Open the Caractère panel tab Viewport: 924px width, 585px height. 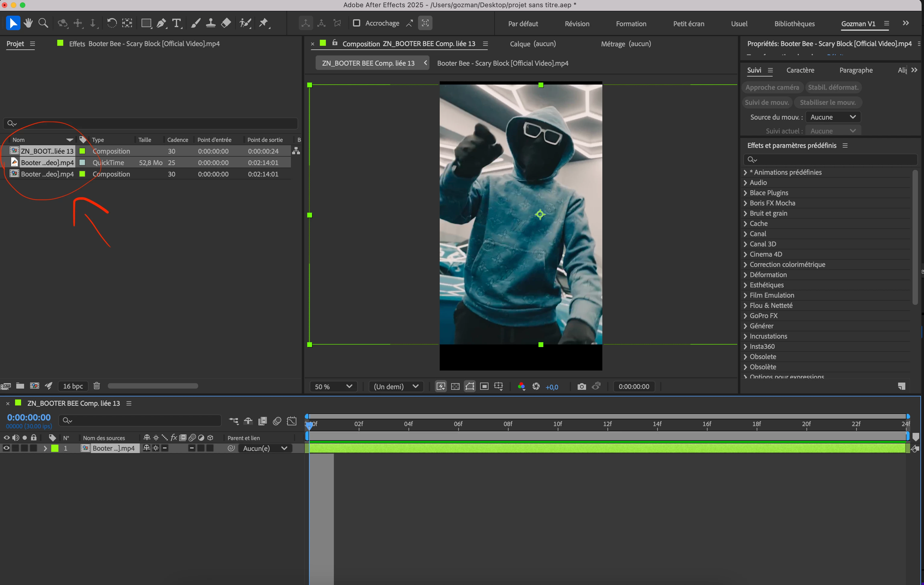(x=800, y=70)
